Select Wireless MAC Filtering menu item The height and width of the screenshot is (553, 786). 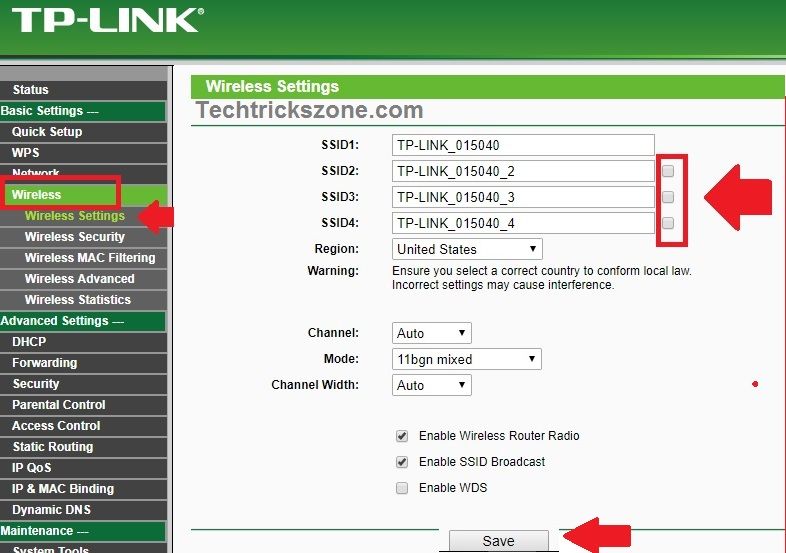click(89, 258)
